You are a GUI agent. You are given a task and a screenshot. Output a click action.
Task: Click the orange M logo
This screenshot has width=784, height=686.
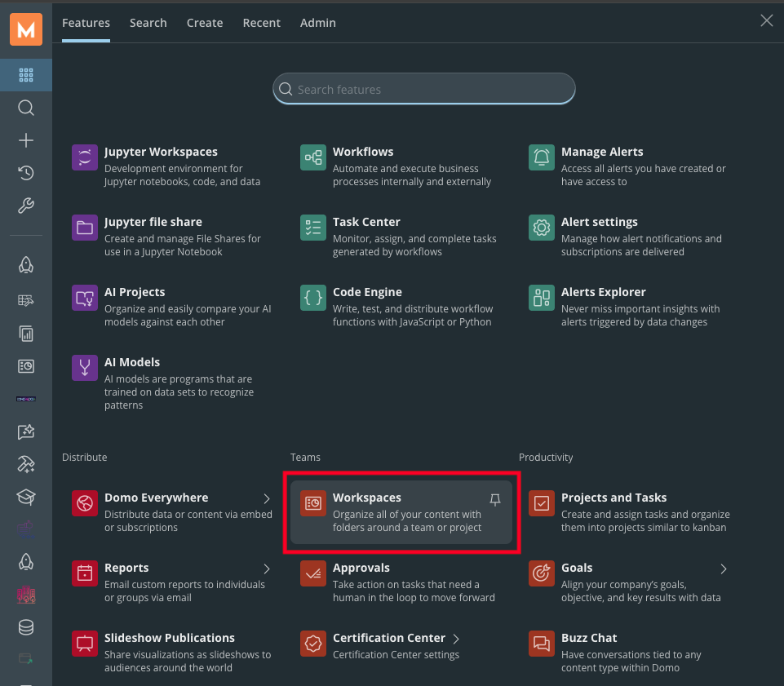pos(26,29)
